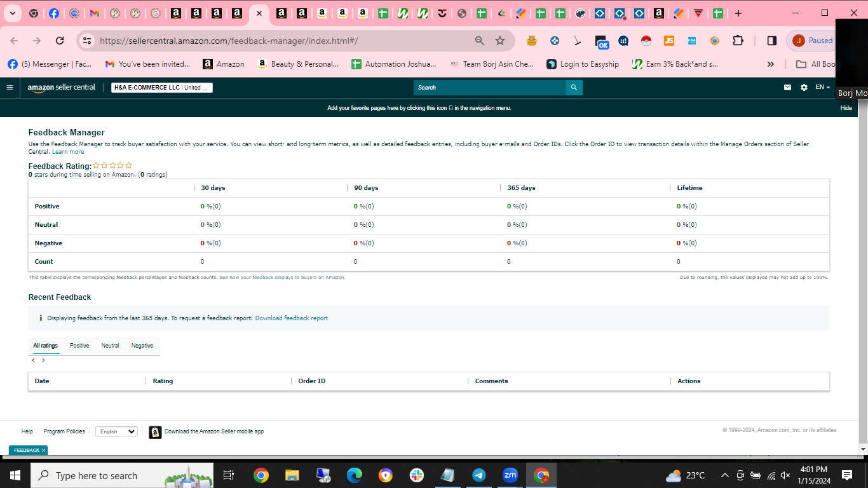Open the Windows notification center
The width and height of the screenshot is (868, 488).
pos(846,475)
